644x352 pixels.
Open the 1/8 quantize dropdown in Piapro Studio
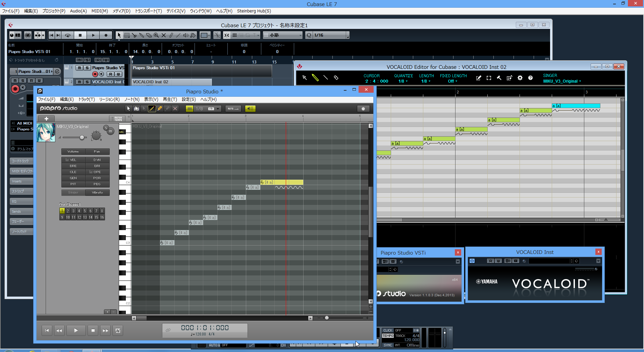point(208,108)
